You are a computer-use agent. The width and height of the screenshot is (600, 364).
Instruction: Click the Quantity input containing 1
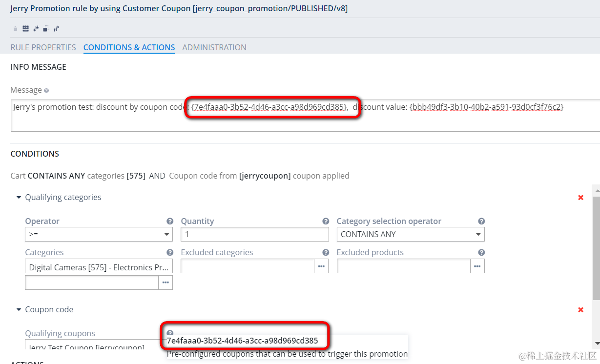point(255,234)
